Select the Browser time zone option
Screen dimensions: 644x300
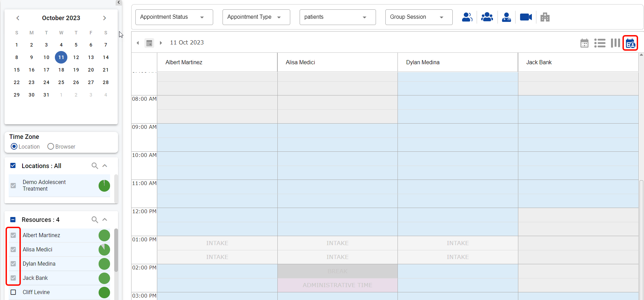coord(51,147)
